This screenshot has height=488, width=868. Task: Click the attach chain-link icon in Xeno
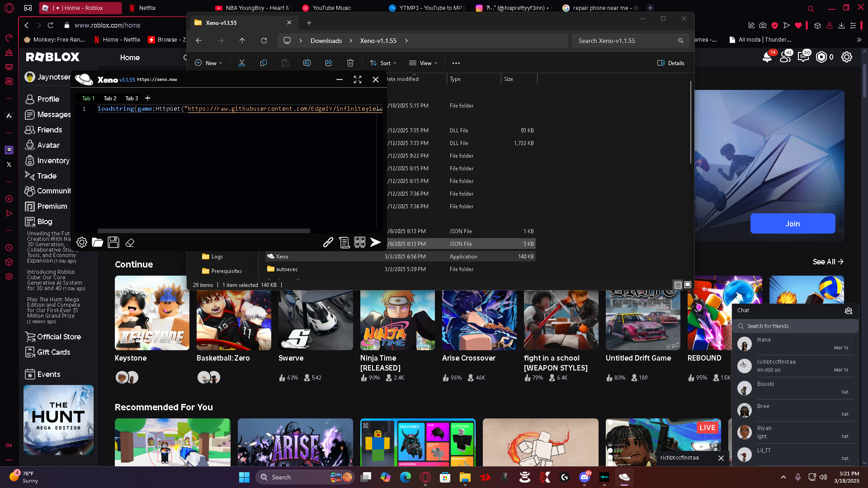[x=328, y=243]
